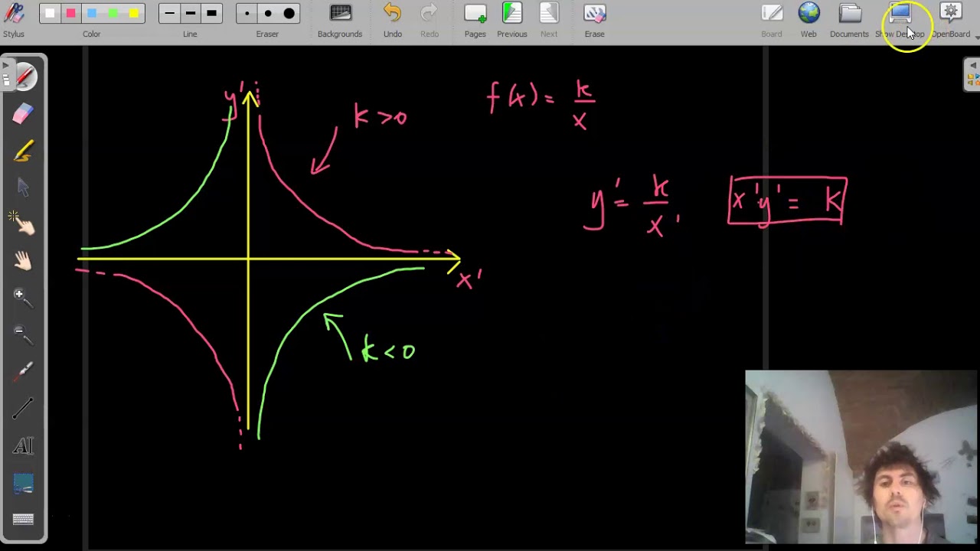
Task: Pick the large eraser size
Action: 289,13
